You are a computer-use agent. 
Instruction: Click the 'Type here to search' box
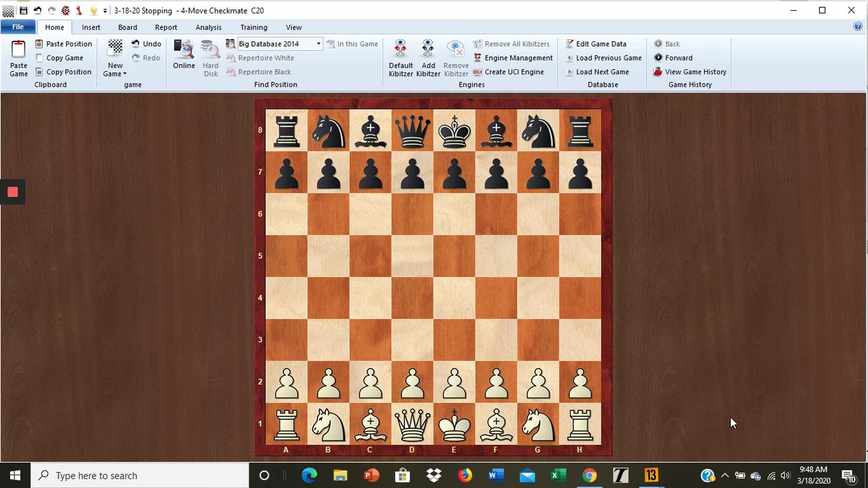click(140, 475)
